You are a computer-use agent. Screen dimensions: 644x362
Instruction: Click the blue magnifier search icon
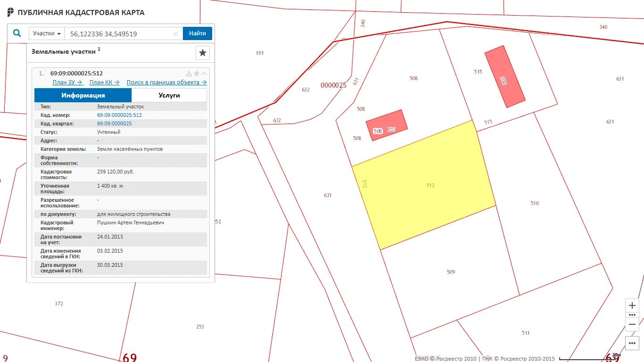[17, 33]
